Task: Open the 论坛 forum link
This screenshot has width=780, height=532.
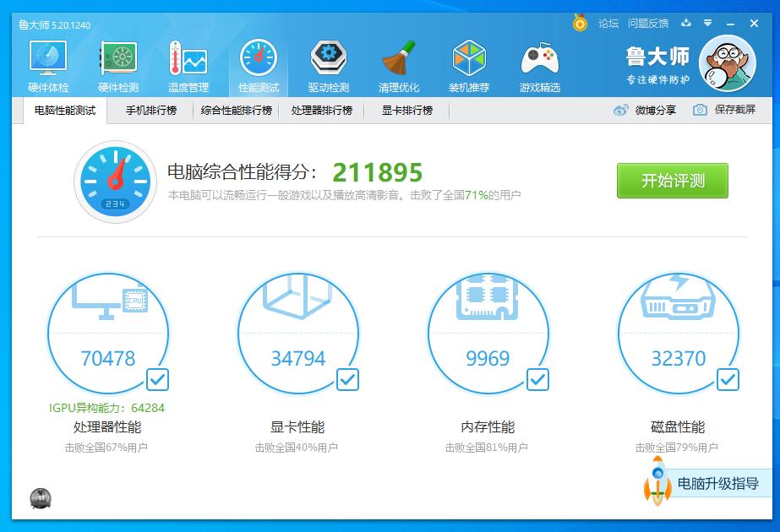Action: [608, 24]
